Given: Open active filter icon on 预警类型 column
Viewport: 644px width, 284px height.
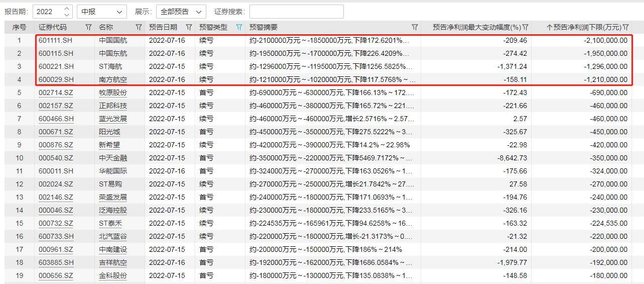Looking at the screenshot, I should (x=239, y=27).
